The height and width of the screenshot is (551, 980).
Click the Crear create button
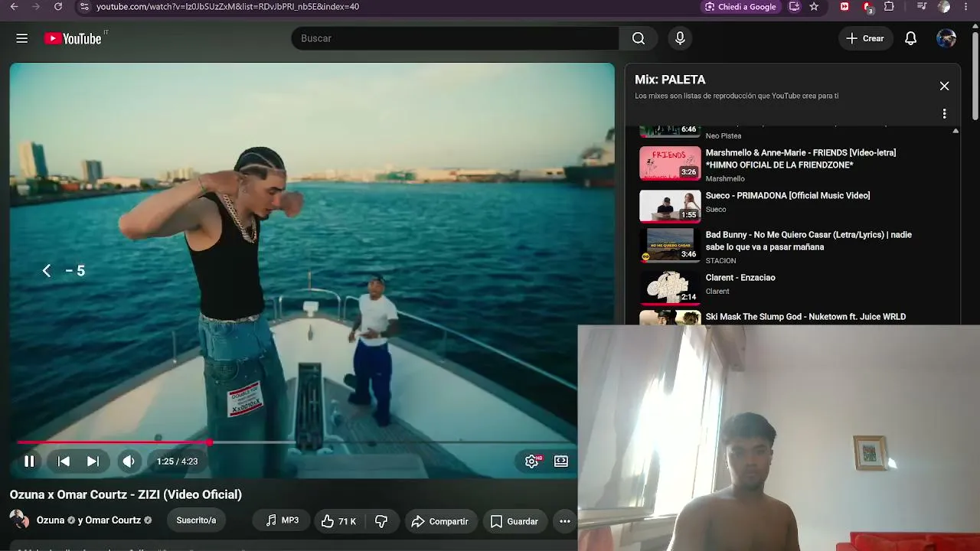pos(865,38)
